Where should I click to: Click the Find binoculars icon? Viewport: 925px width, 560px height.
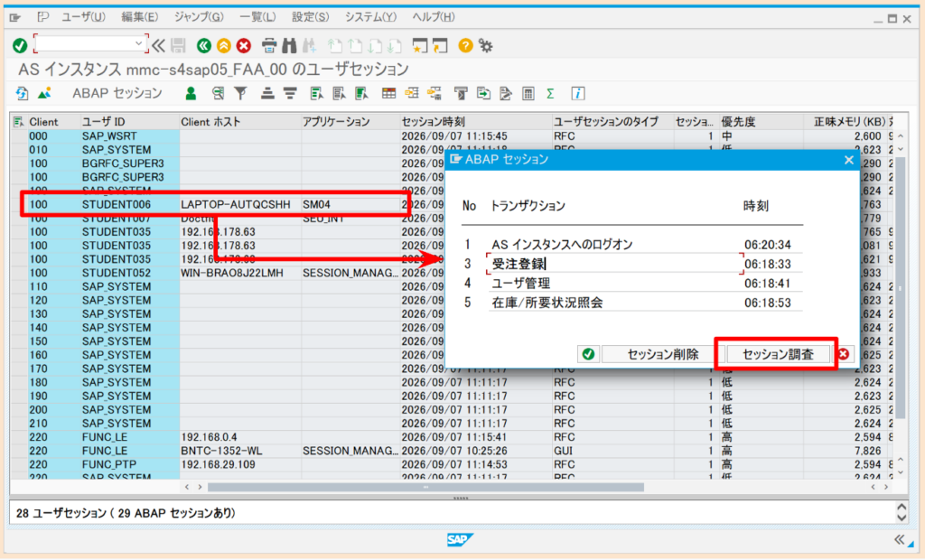[x=289, y=45]
